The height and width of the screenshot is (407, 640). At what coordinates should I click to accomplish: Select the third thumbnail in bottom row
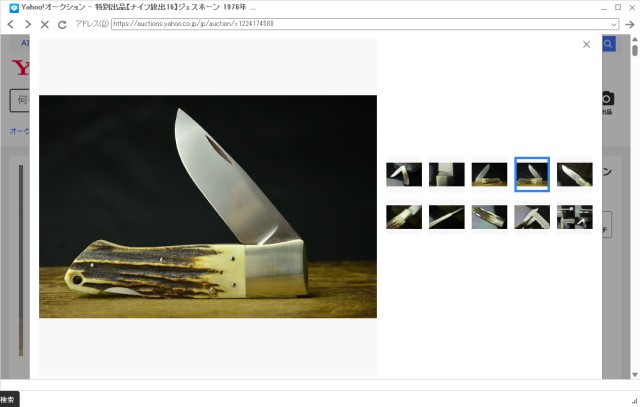489,217
